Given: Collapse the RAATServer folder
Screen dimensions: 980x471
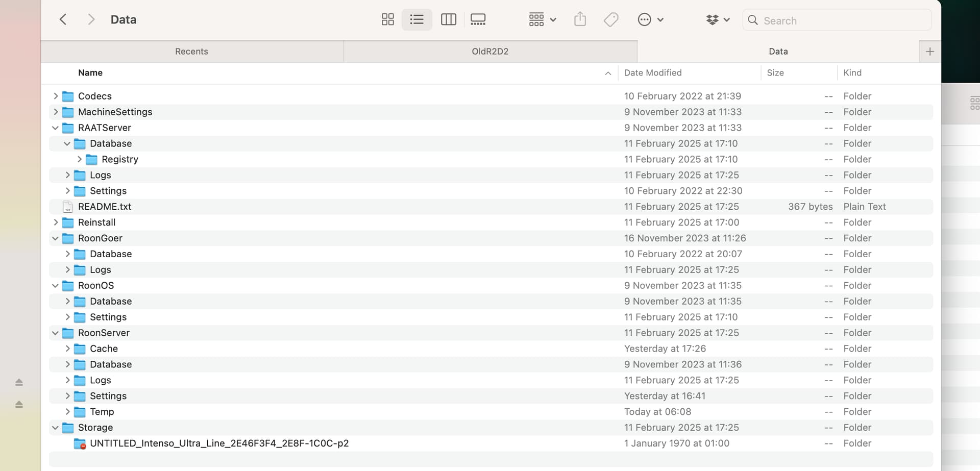Looking at the screenshot, I should [x=56, y=128].
